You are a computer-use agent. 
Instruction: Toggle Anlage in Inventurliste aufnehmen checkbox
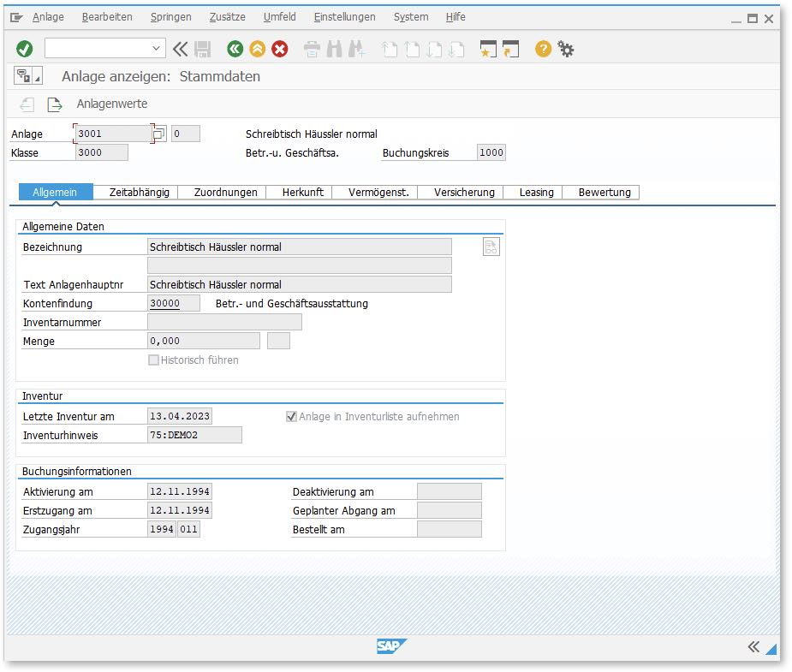(x=292, y=417)
